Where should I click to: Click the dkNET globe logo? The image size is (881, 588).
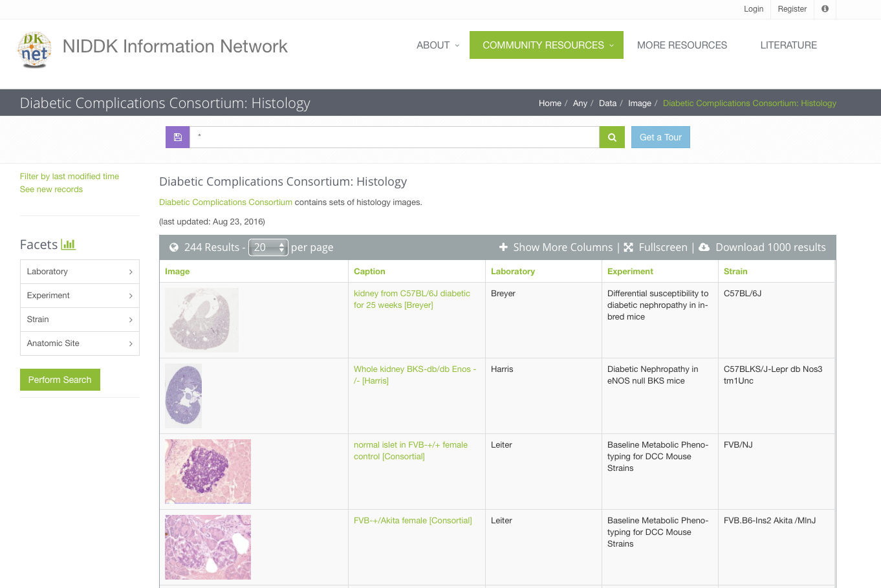34,49
